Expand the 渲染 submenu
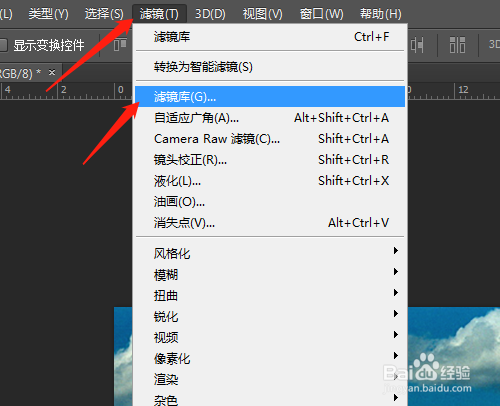This screenshot has height=406, width=500. coord(270,379)
